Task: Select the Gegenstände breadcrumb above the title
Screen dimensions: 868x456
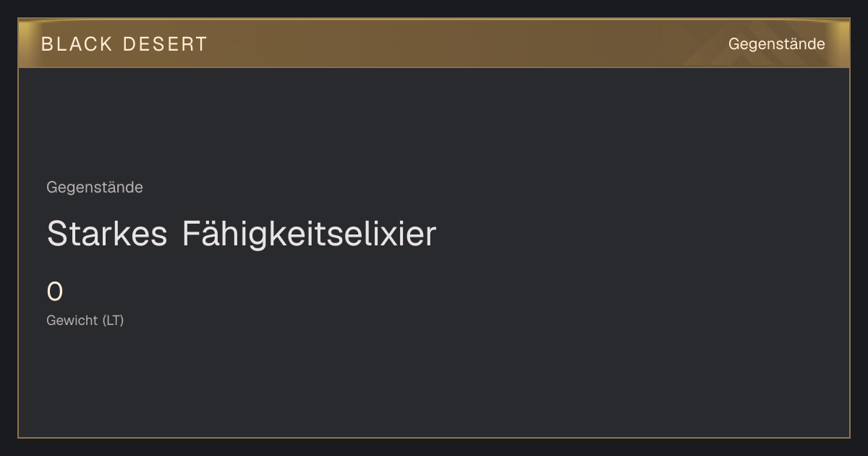Action: coord(95,187)
